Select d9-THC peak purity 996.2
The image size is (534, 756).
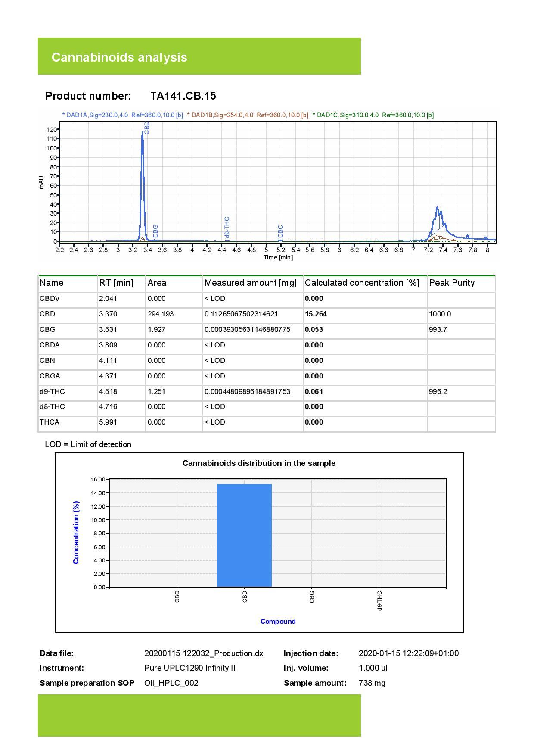(x=438, y=391)
